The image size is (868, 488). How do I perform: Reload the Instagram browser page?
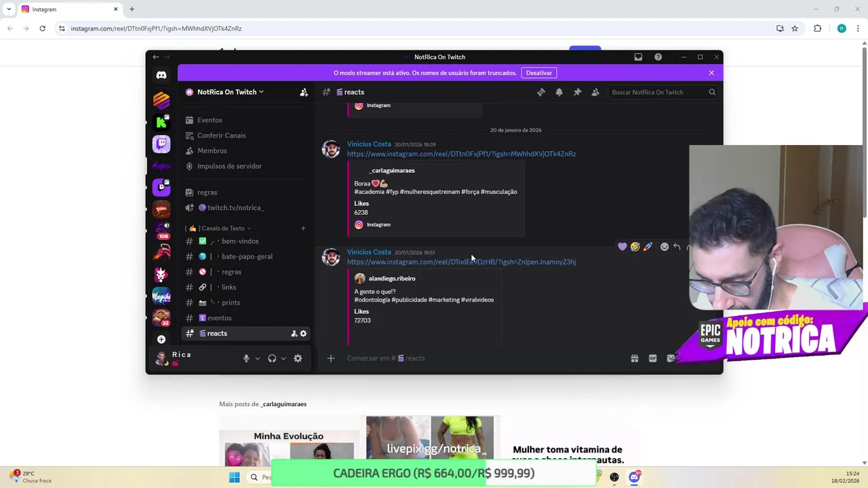coord(42,28)
